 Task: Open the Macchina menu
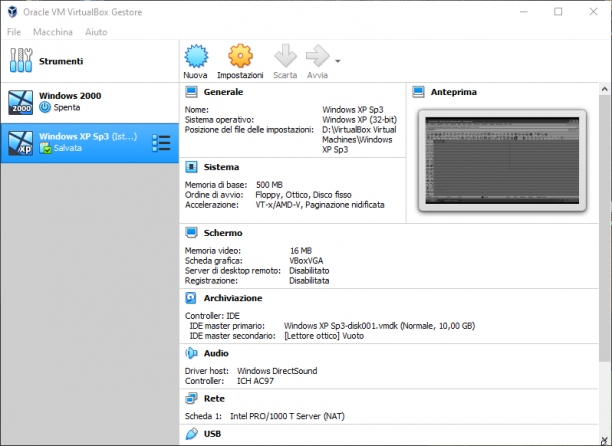[53, 32]
